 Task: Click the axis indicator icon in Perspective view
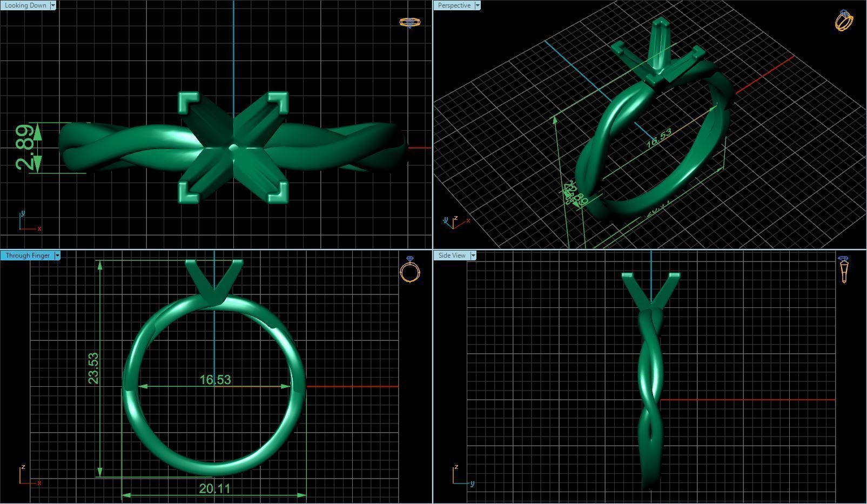[x=456, y=221]
